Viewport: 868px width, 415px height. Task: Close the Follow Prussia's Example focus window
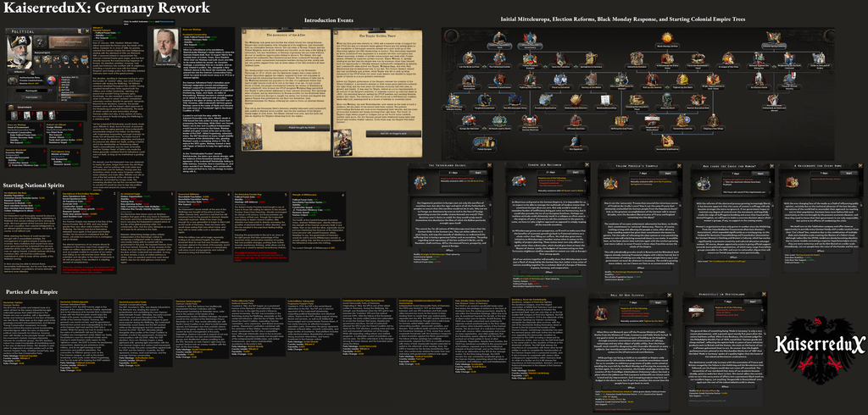tap(679, 165)
